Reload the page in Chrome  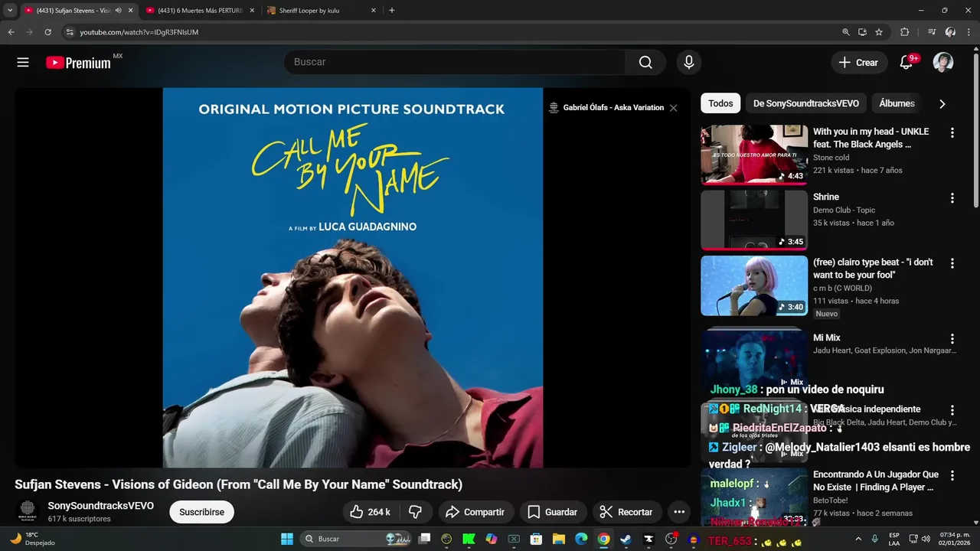click(x=47, y=32)
